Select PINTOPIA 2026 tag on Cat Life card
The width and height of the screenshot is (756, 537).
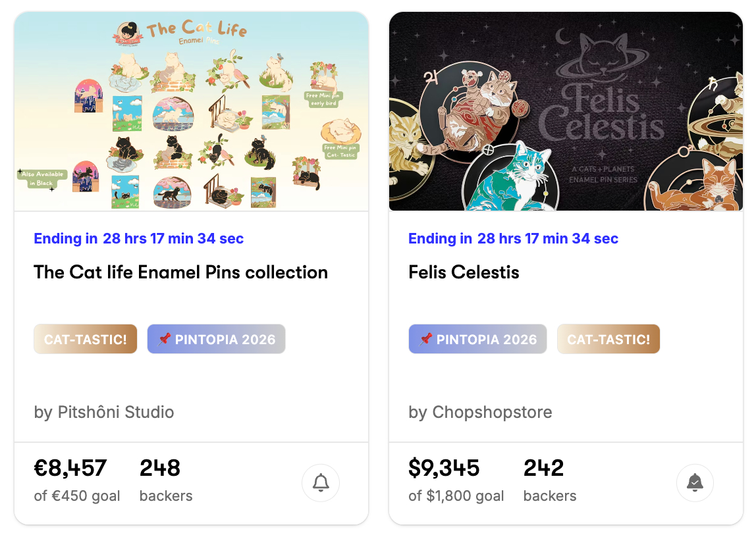click(216, 340)
